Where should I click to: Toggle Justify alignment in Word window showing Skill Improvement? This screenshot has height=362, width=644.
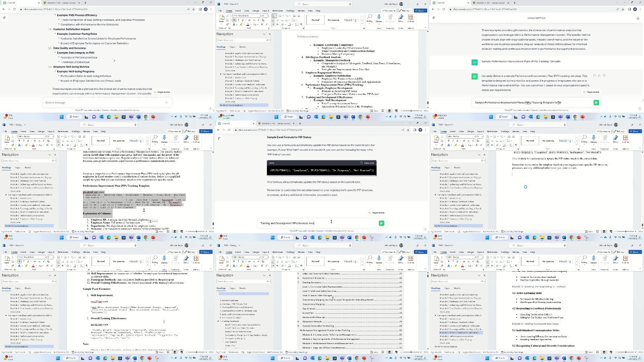[72, 261]
